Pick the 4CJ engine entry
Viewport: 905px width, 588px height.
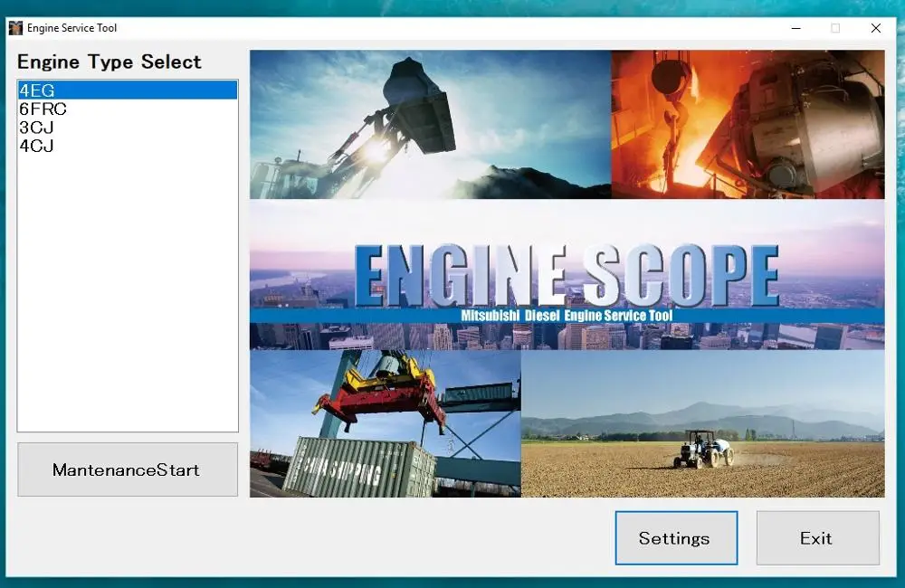pos(128,146)
